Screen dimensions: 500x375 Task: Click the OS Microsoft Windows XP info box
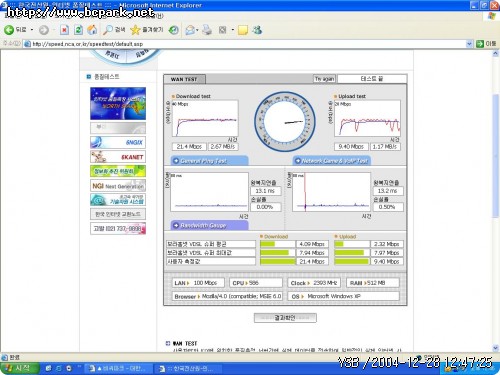point(344,296)
